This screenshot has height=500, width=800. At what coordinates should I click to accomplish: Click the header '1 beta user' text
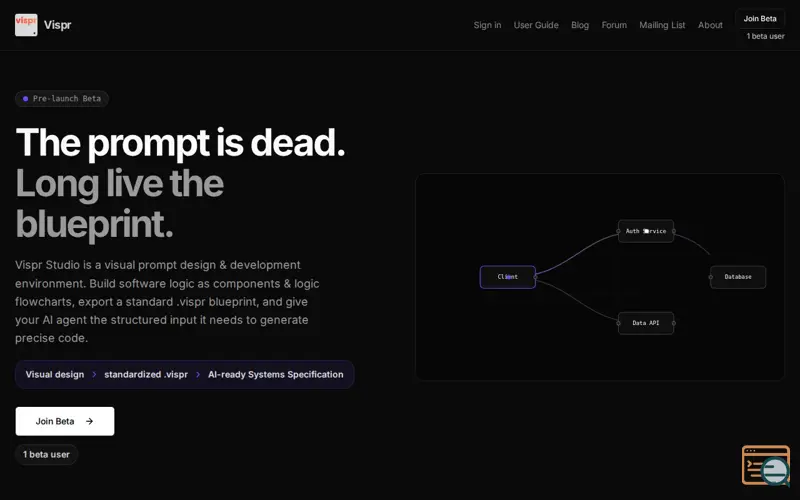765,36
